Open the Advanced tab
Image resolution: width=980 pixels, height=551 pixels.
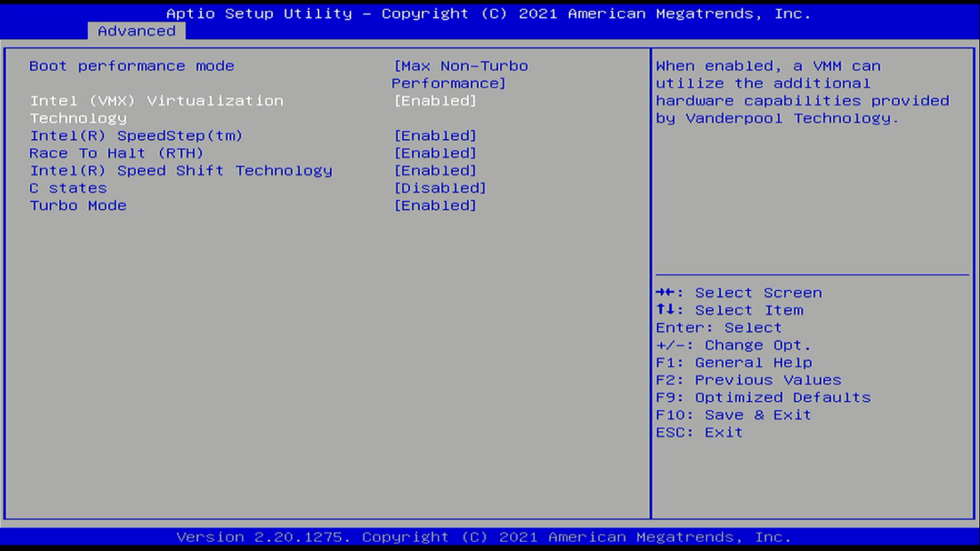pyautogui.click(x=136, y=31)
